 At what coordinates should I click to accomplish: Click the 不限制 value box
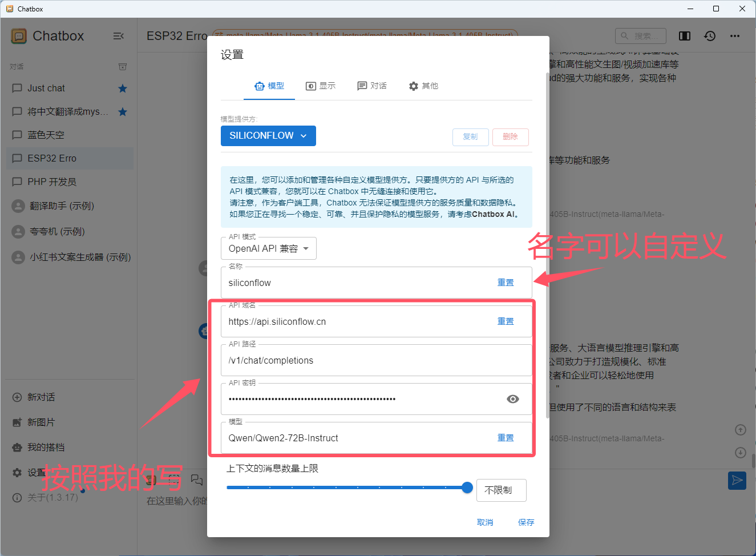[502, 490]
